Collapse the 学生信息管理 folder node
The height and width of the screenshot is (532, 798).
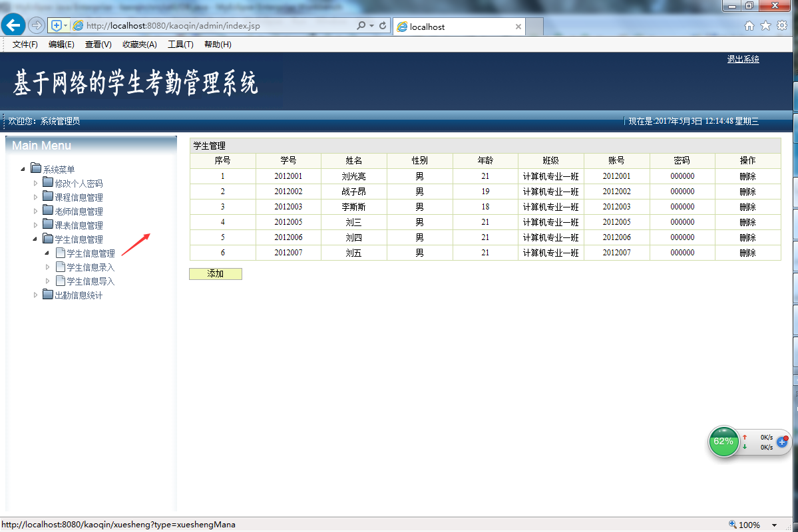35,239
